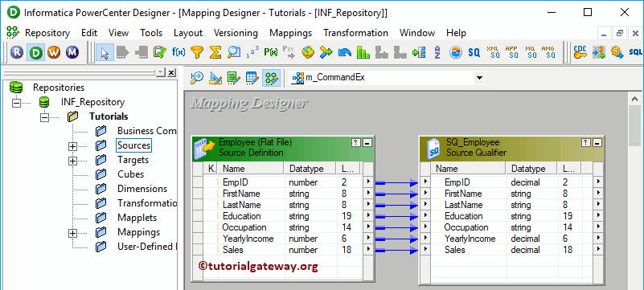This screenshot has width=644, height=290.
Task: Open the Navigator panel dropdown arrow
Action: coord(161,72)
